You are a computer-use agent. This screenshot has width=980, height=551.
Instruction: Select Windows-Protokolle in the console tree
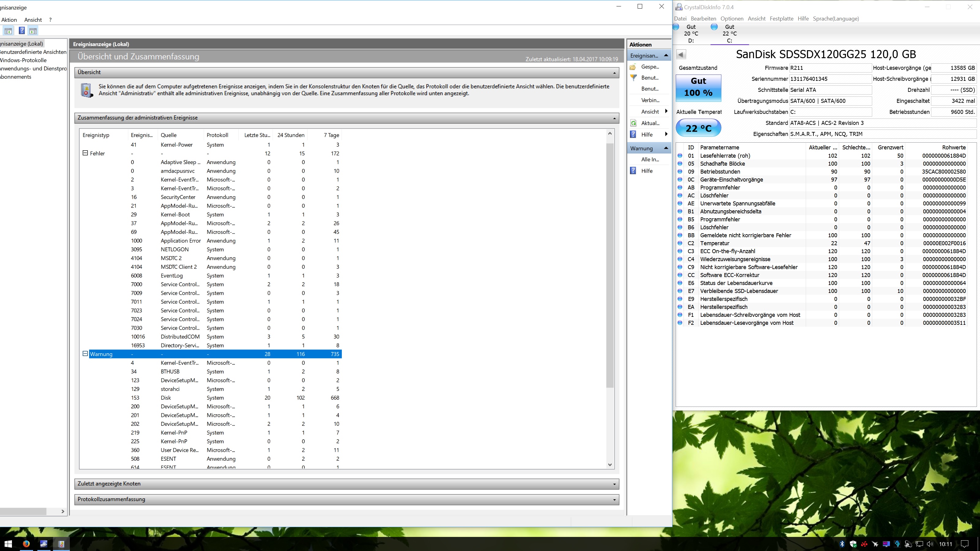click(23, 60)
